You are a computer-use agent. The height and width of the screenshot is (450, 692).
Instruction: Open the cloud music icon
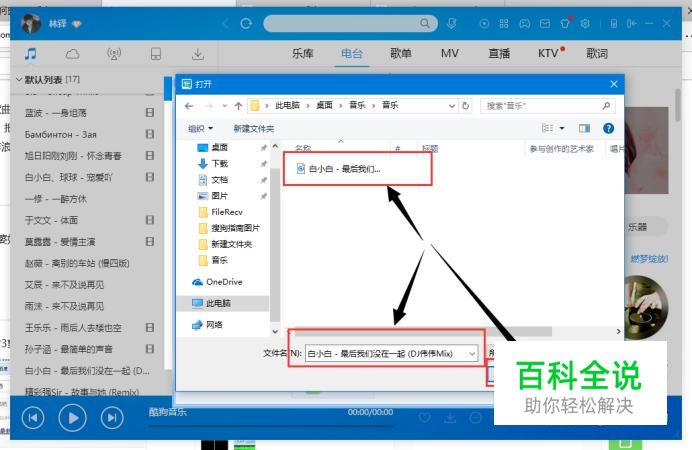(x=72, y=54)
